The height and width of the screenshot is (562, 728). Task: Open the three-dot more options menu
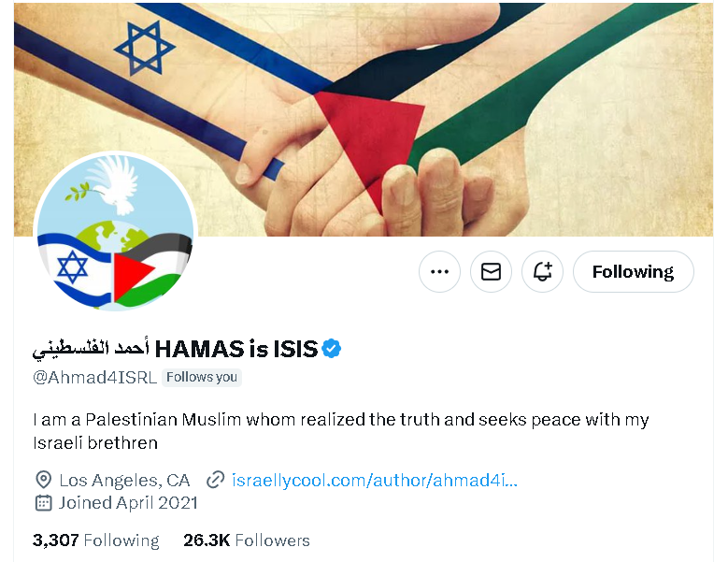[x=439, y=272]
